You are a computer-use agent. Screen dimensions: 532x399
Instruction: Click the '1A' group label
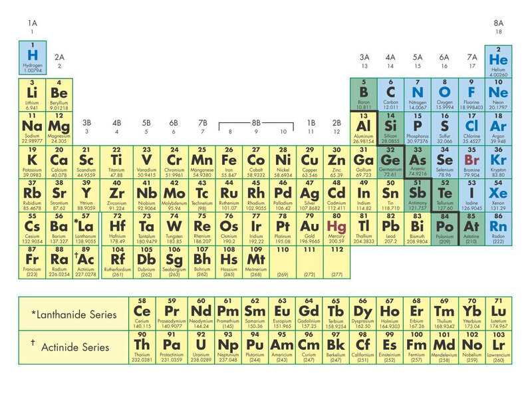pos(33,23)
